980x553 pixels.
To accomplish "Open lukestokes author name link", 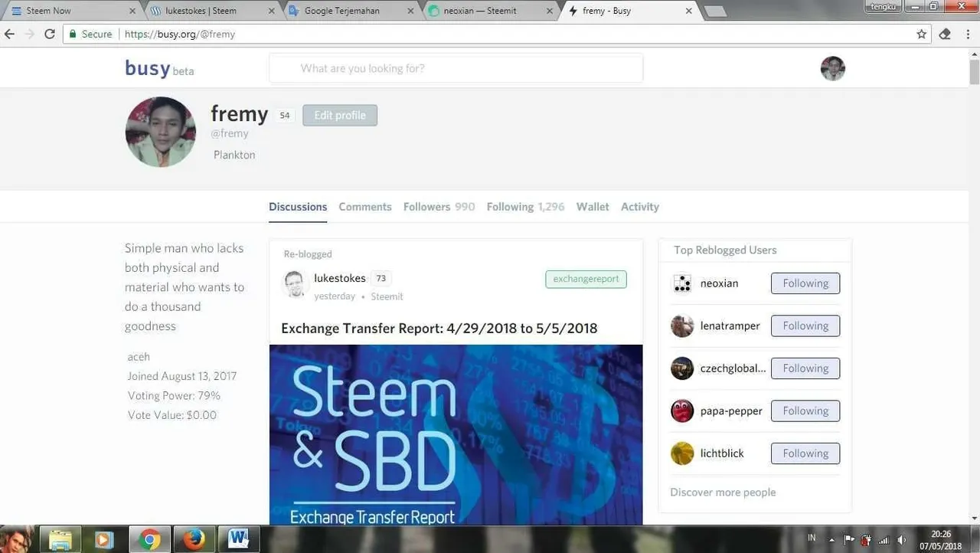I will click(340, 278).
